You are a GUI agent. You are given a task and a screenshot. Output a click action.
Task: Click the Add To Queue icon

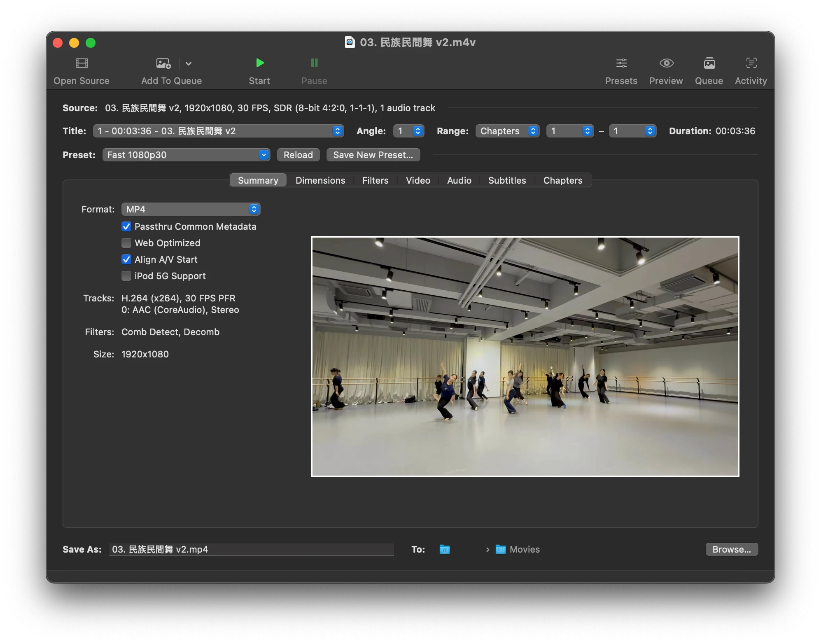coord(163,63)
